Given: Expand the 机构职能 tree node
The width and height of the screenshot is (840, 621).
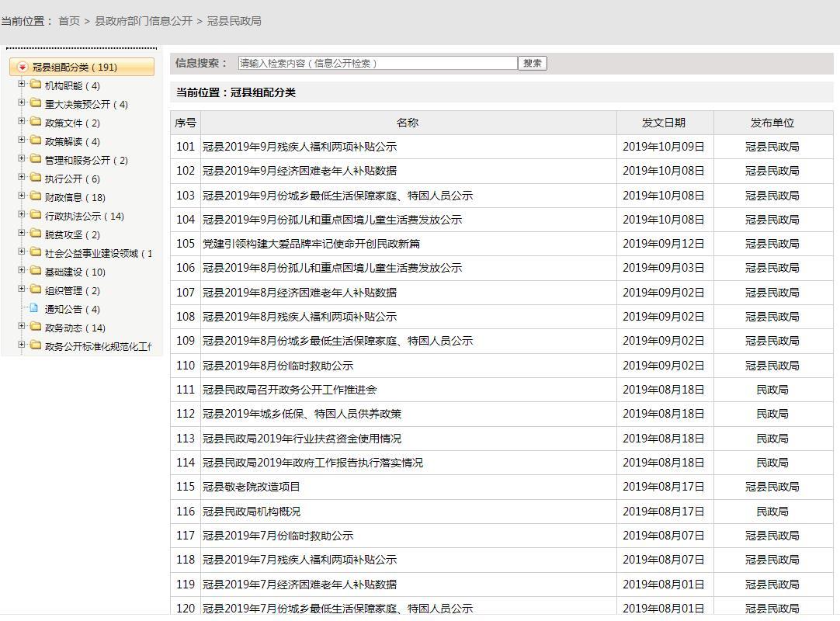Looking at the screenshot, I should (22, 84).
